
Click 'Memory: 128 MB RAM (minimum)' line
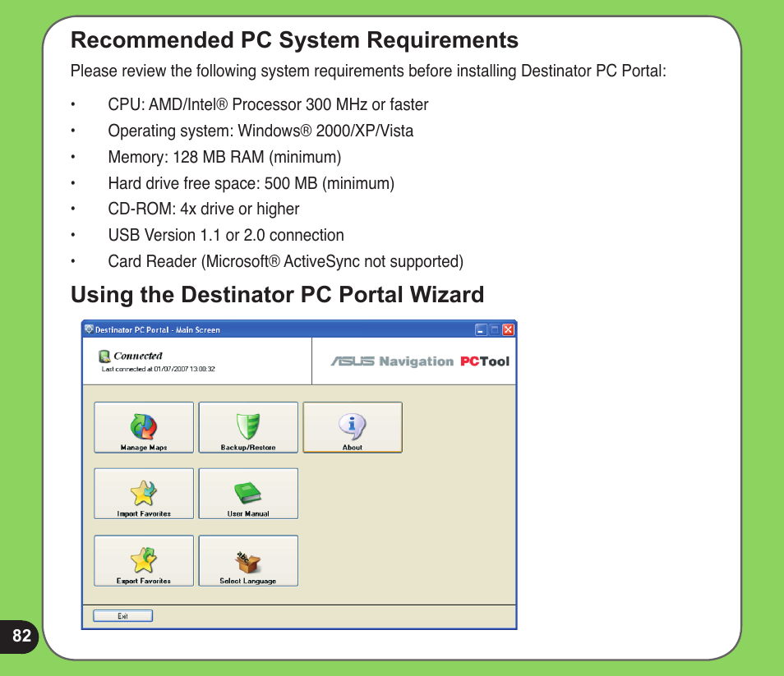click(224, 158)
